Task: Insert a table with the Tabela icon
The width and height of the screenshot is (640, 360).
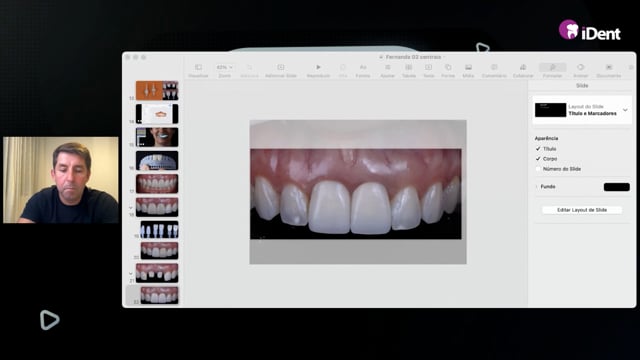Action: point(409,67)
